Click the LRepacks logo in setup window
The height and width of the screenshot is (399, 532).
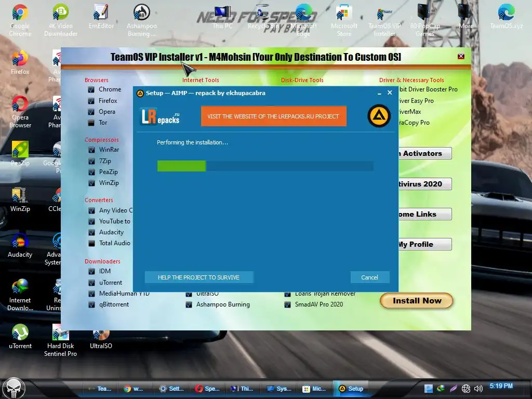pyautogui.click(x=161, y=116)
